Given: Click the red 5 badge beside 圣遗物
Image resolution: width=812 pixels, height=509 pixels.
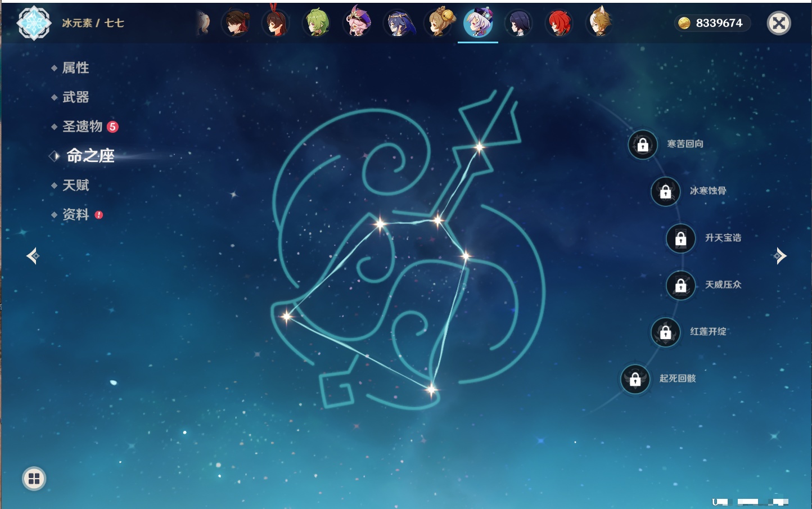Looking at the screenshot, I should (x=112, y=127).
